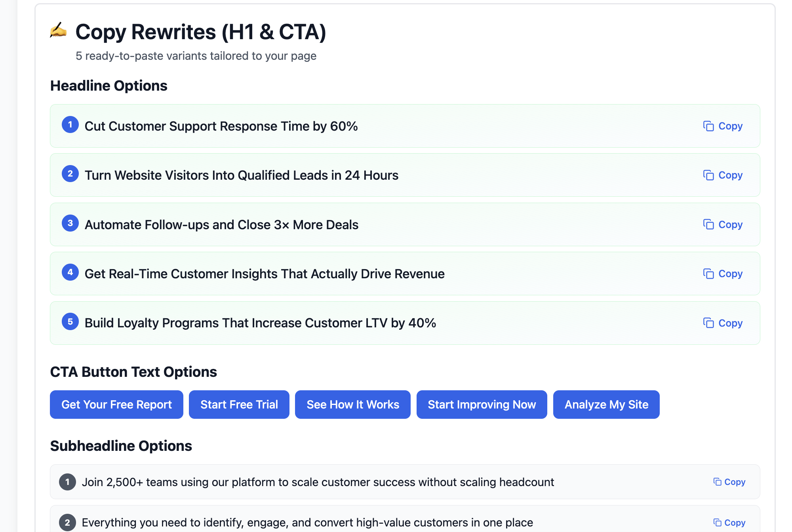Click the copy icon for headline option 4
Screen dimensions: 792x532
point(708,274)
